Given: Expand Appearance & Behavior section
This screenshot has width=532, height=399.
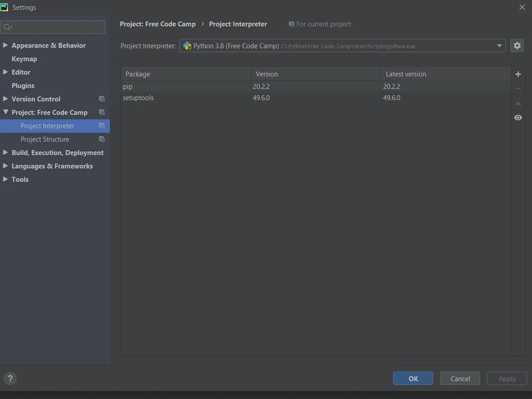Looking at the screenshot, I should (x=5, y=45).
